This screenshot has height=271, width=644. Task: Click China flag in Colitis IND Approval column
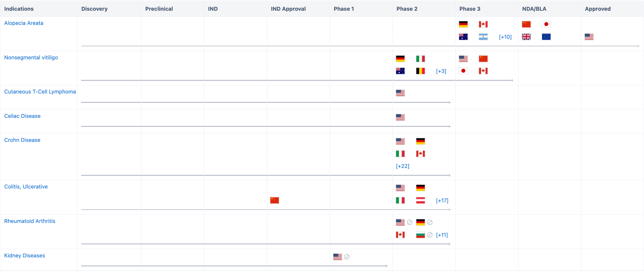tap(274, 200)
